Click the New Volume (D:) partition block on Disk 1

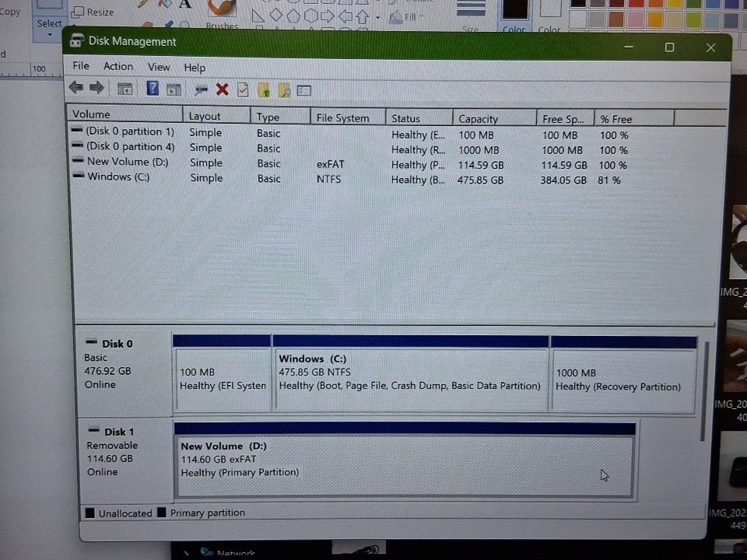[x=405, y=460]
